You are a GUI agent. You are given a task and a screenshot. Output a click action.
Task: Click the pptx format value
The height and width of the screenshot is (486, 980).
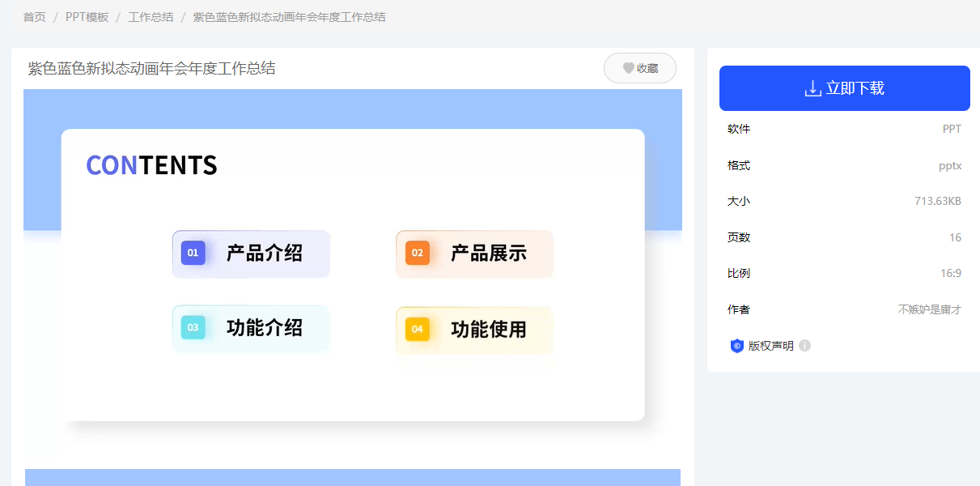pos(950,165)
